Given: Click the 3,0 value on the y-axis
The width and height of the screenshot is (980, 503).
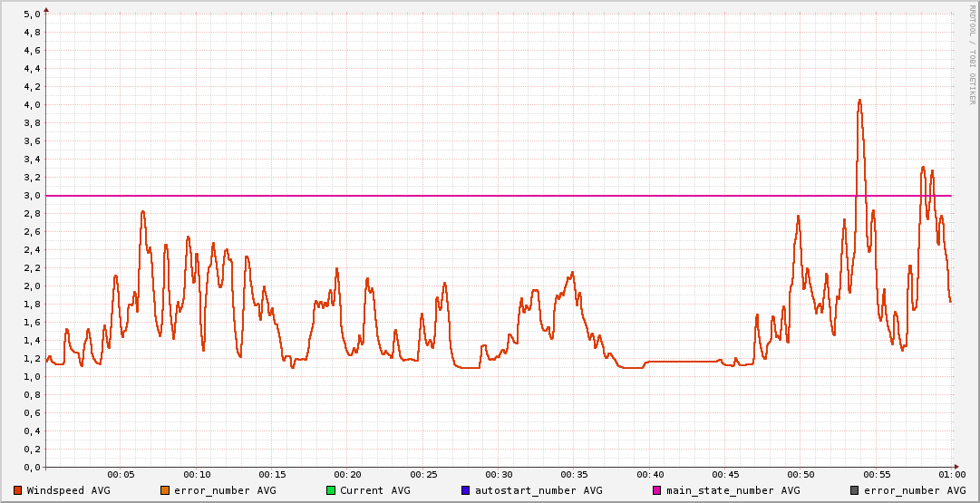Looking at the screenshot, I should [x=32, y=196].
